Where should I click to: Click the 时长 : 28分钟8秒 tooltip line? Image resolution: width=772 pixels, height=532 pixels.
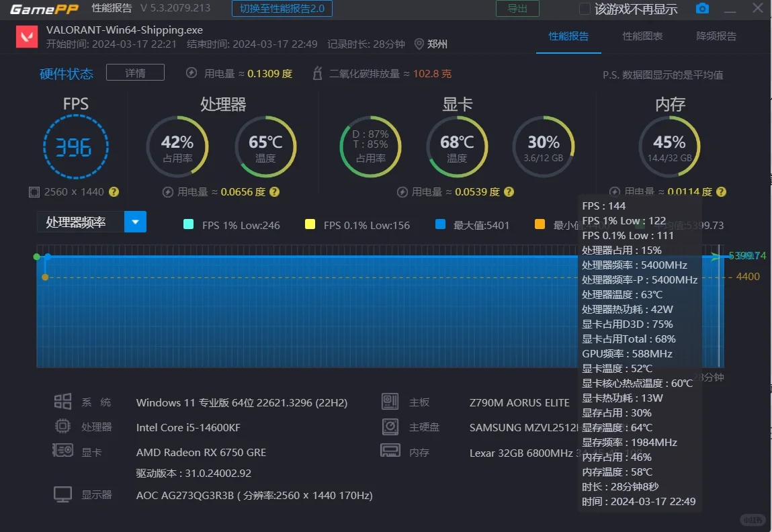(x=620, y=486)
